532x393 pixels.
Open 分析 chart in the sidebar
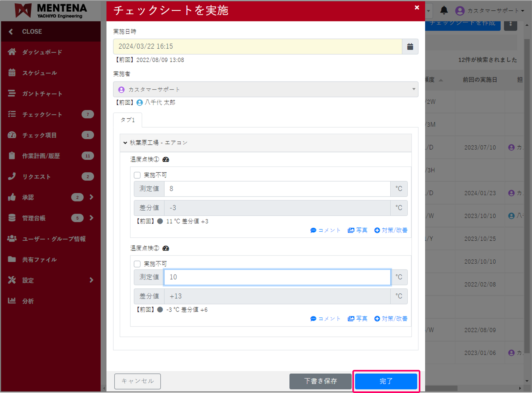[x=28, y=301]
